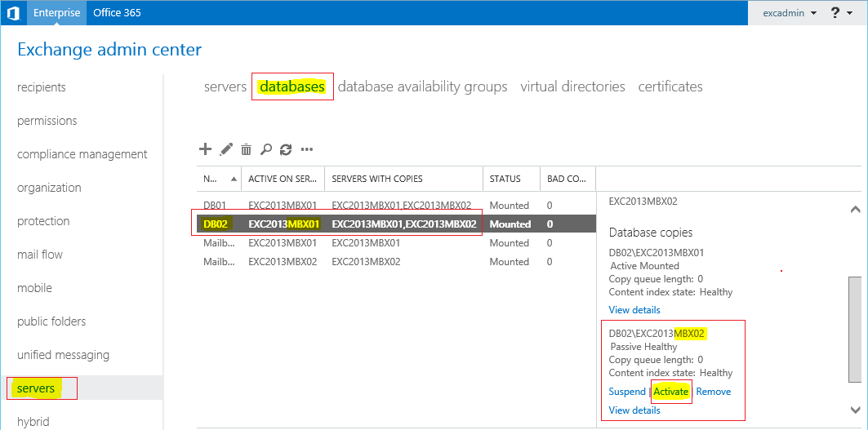Sort by Status column header
This screenshot has height=430, width=868.
point(511,179)
